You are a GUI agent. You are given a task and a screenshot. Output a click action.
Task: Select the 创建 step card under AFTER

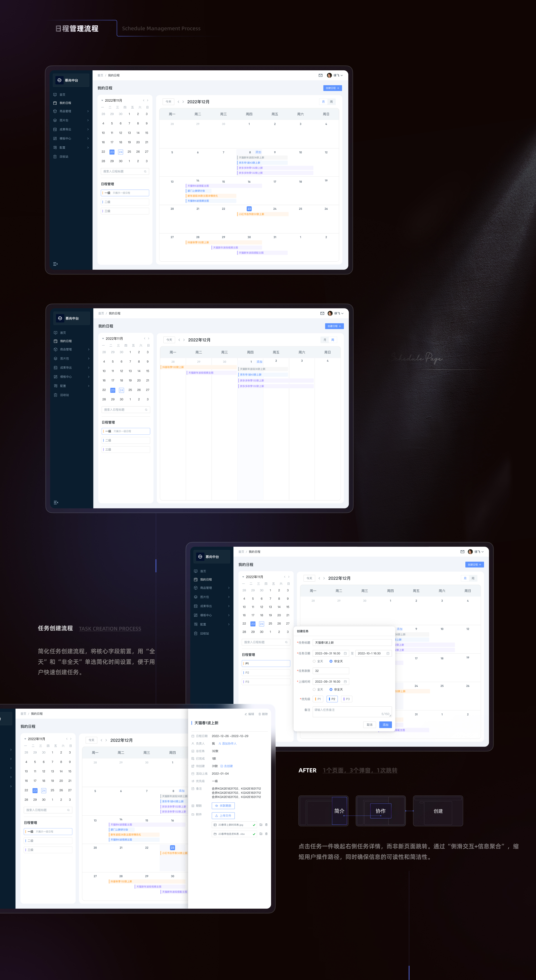tap(438, 811)
